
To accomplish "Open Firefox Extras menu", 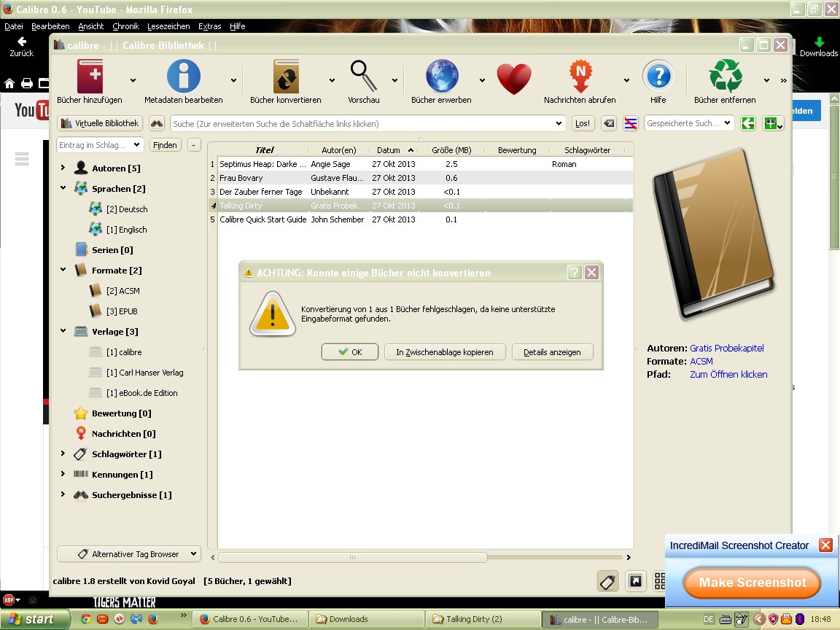I will [x=209, y=26].
